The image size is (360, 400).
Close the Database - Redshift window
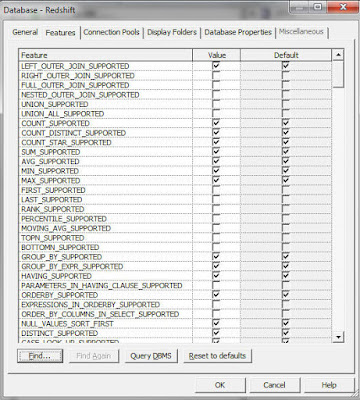point(342,7)
